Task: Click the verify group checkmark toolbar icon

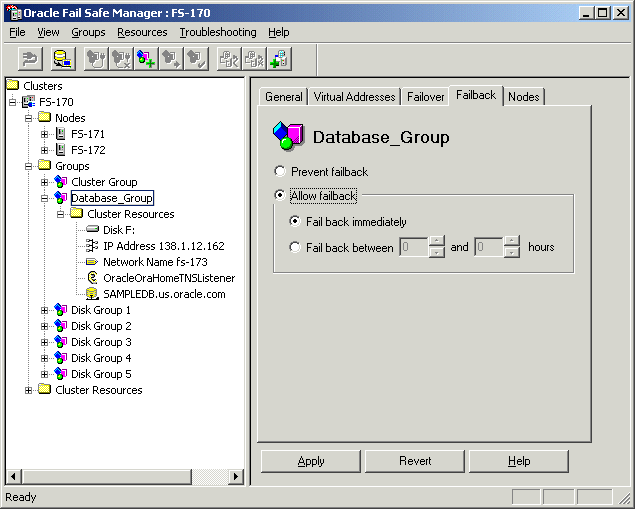Action: 196,59
